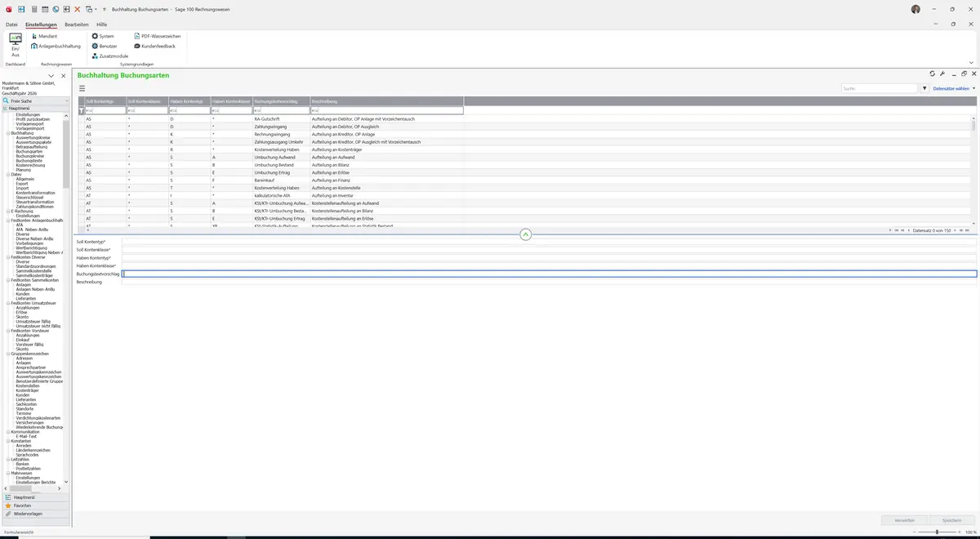Open the Datei menu
This screenshot has width=980, height=539.
[11, 24]
